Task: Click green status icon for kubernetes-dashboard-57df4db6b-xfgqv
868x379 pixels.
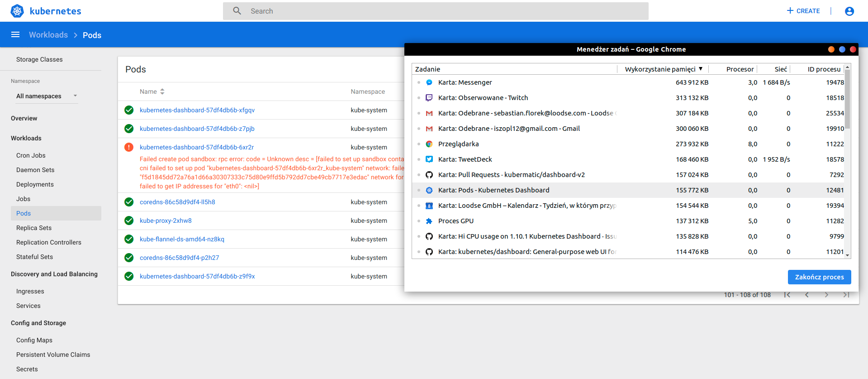Action: (x=129, y=110)
